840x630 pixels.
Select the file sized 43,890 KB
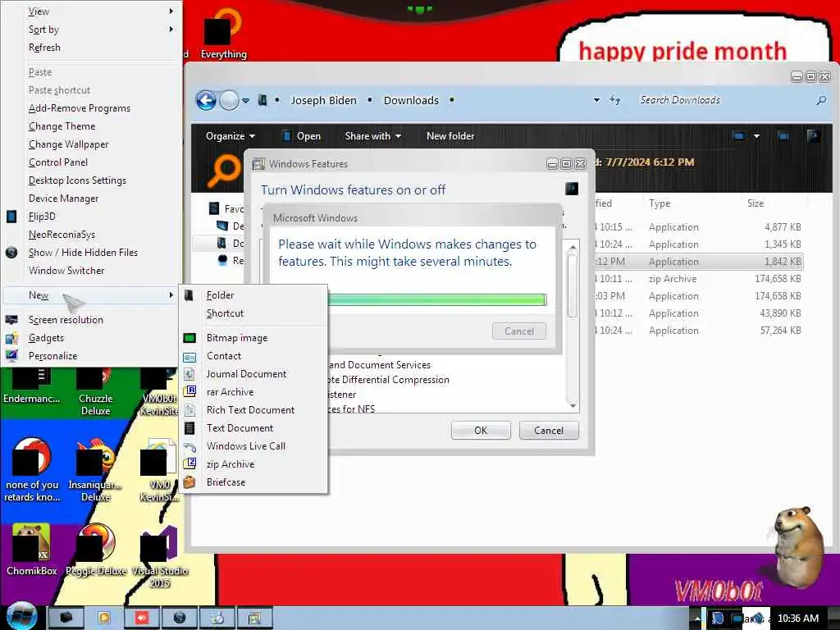pyautogui.click(x=699, y=313)
